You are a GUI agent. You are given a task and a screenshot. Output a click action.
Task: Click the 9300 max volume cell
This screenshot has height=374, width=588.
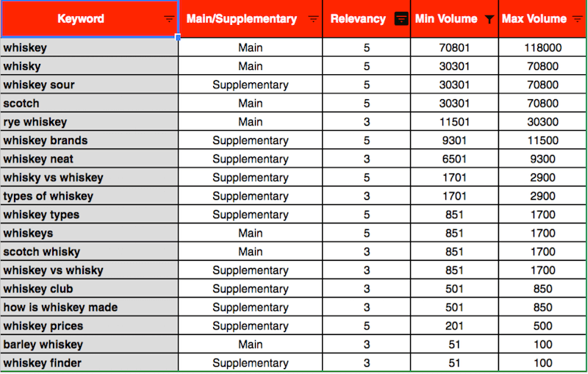click(542, 159)
